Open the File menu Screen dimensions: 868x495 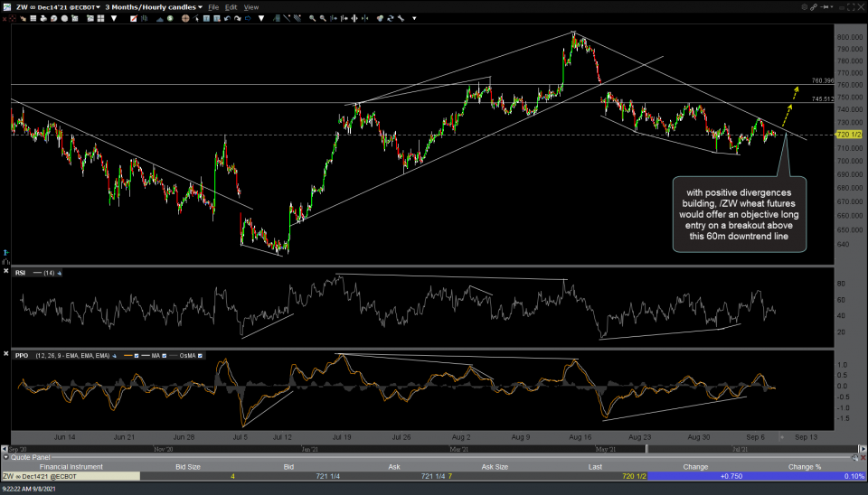213,6
